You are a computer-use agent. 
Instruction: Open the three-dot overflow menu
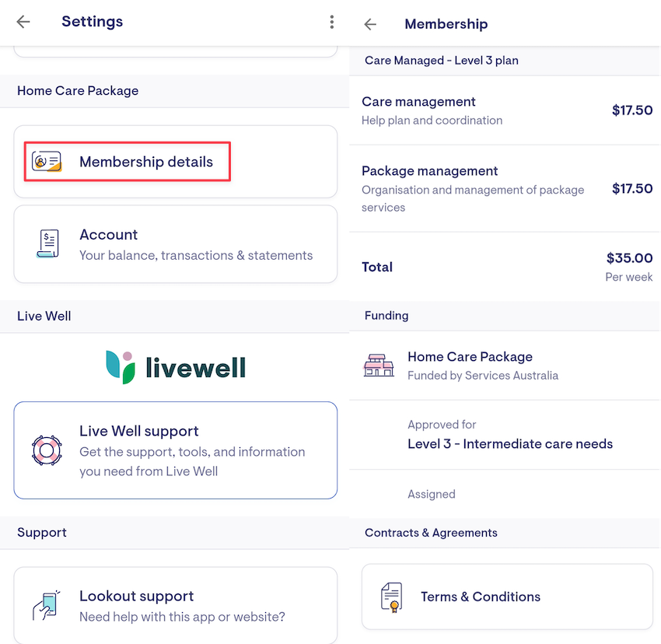[x=332, y=22]
